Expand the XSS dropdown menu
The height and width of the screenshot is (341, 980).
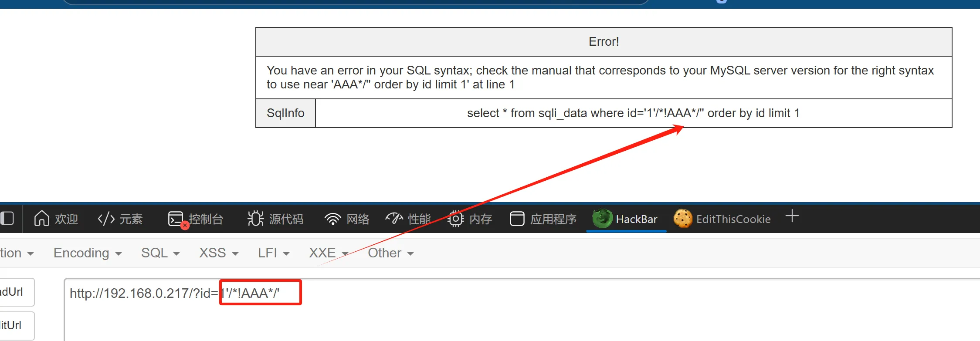(219, 253)
